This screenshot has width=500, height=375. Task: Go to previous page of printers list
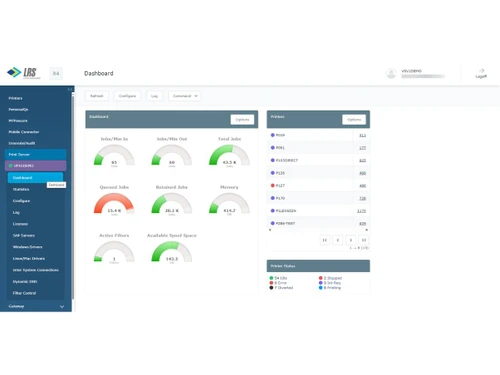click(338, 240)
